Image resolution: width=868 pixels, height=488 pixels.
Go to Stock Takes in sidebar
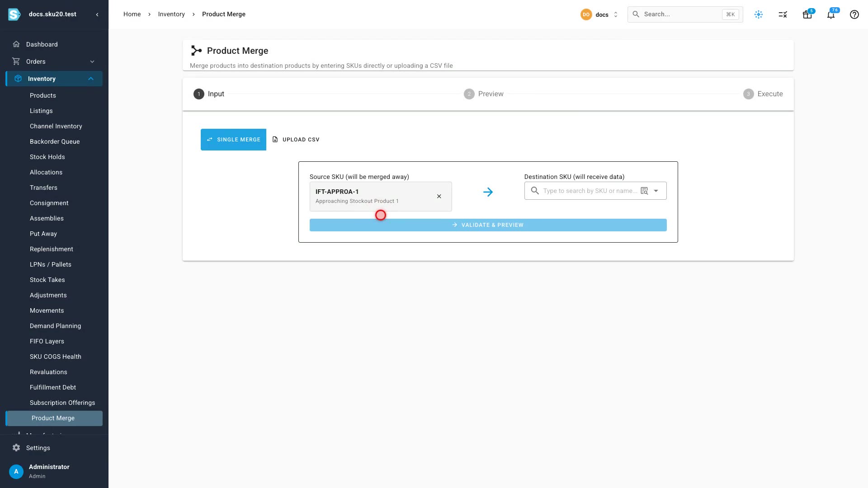click(x=47, y=280)
